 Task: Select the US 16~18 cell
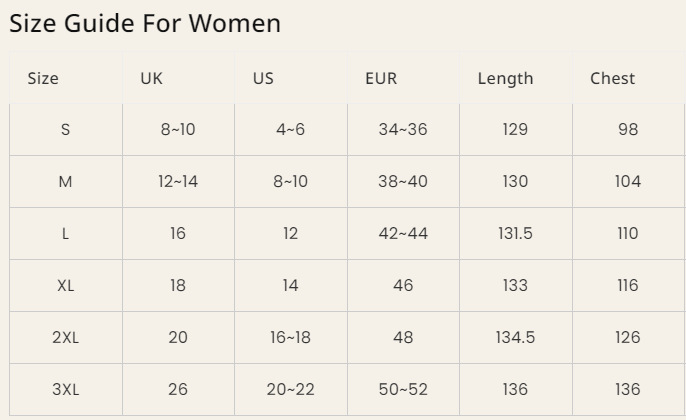point(290,338)
